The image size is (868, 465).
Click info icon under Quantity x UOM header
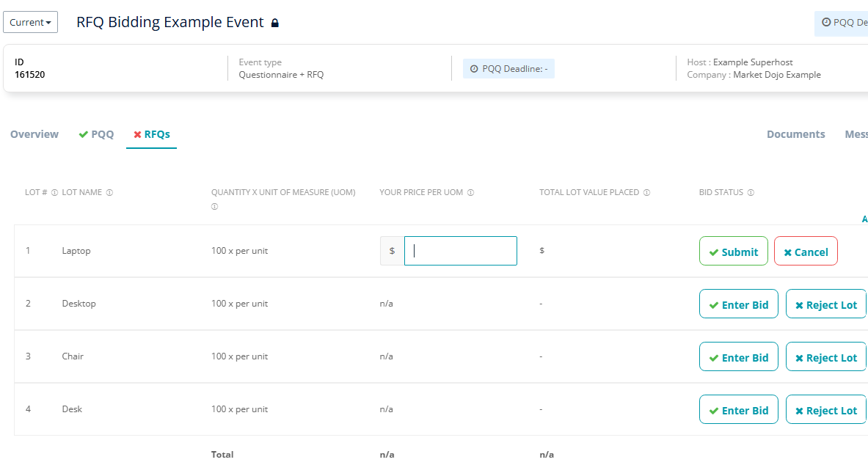pos(214,207)
